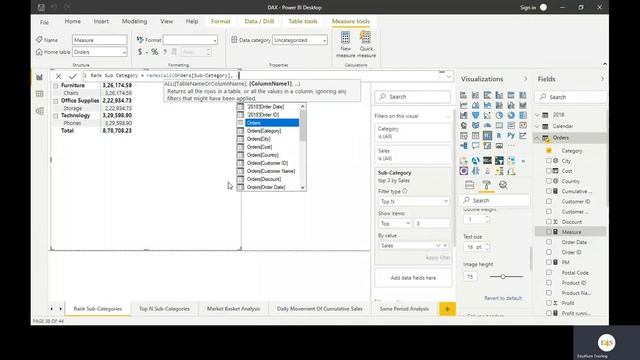Check the Profit field checkbox
Screen dimensions: 640x360
[x=549, y=303]
